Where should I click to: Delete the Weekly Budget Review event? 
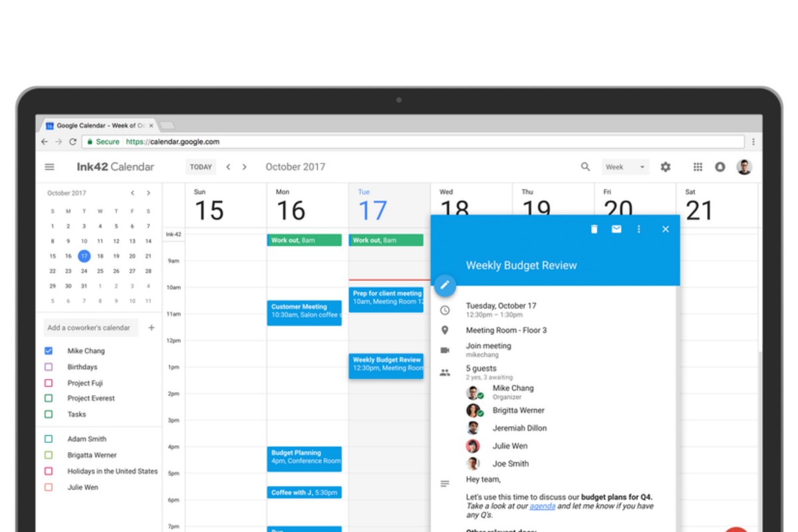(594, 229)
